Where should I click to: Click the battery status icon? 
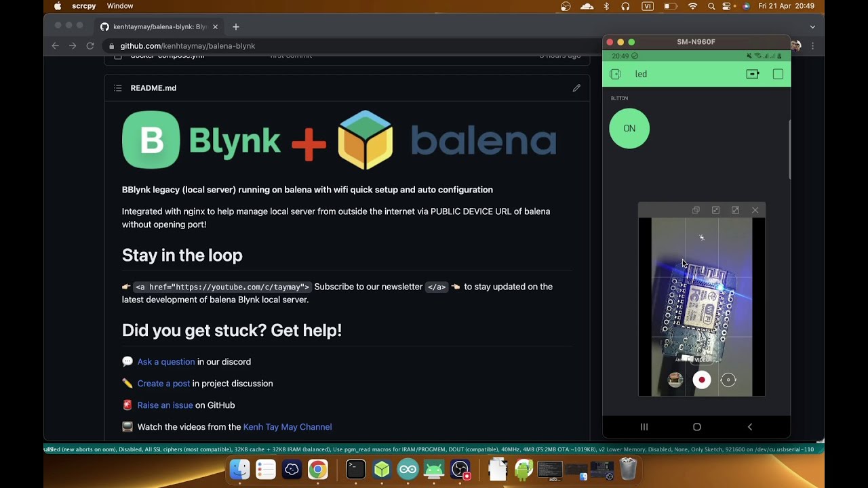click(670, 6)
